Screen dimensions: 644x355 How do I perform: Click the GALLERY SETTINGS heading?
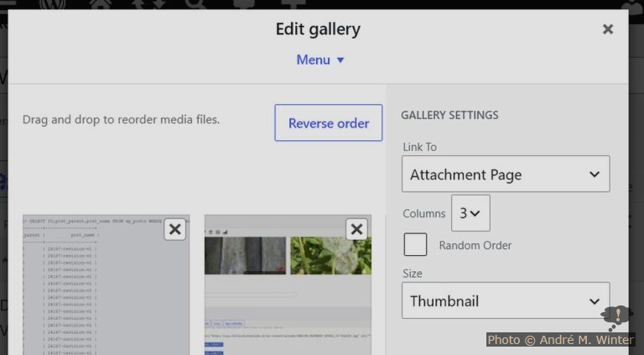449,115
